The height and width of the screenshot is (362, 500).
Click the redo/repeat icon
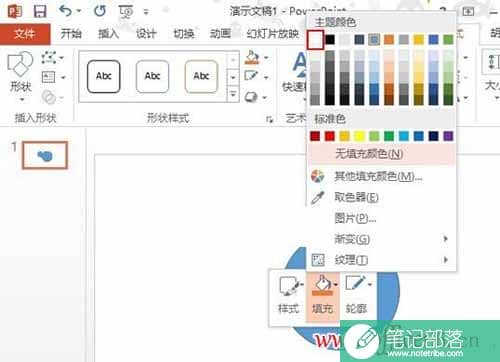click(x=99, y=11)
